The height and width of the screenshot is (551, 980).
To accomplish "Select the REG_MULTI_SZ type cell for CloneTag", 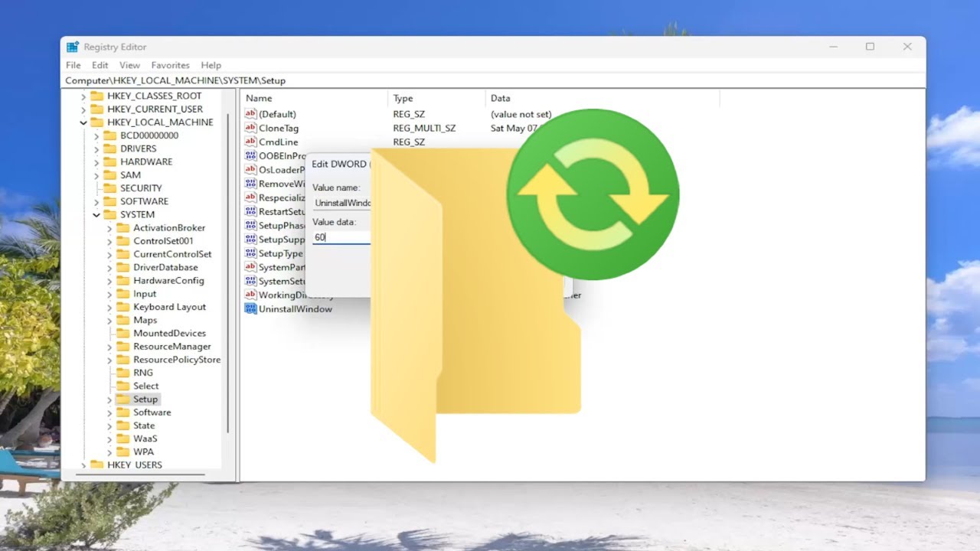I will pos(424,128).
